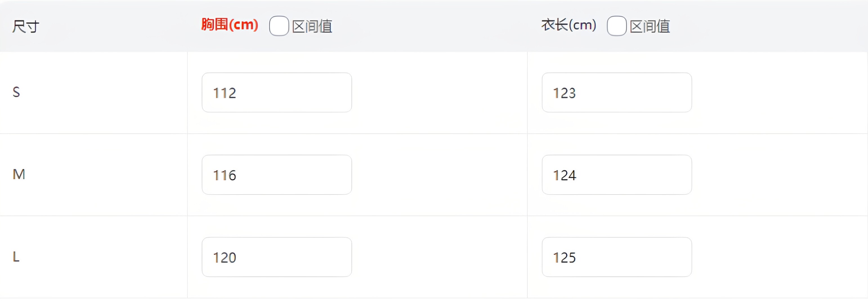Click the value 125 in the table
Viewport: 868px width, 301px height.
click(564, 258)
